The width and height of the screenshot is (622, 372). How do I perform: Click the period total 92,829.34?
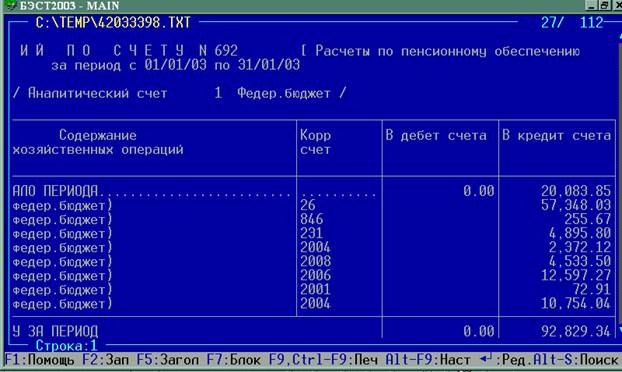(576, 331)
